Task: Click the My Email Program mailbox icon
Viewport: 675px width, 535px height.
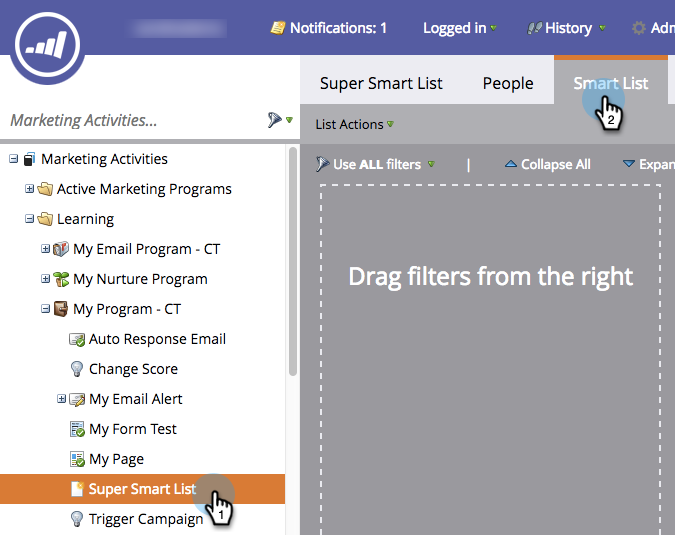Action: [x=61, y=249]
